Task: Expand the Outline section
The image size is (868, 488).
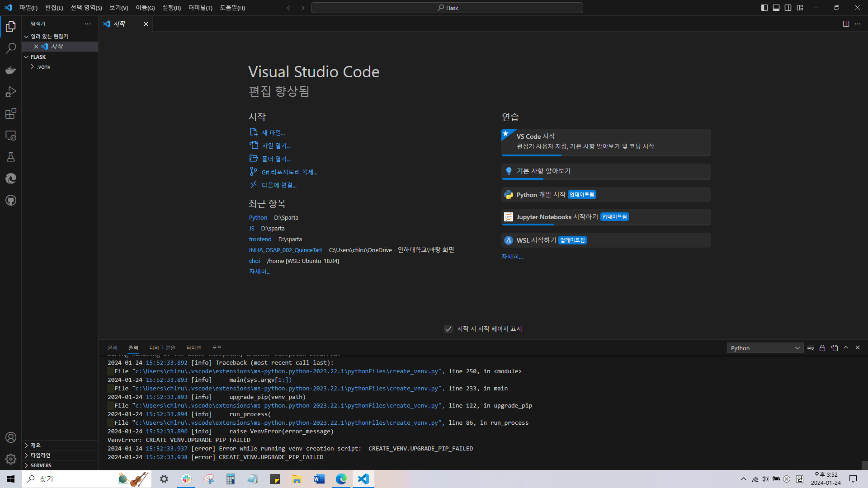Action: click(x=60, y=446)
